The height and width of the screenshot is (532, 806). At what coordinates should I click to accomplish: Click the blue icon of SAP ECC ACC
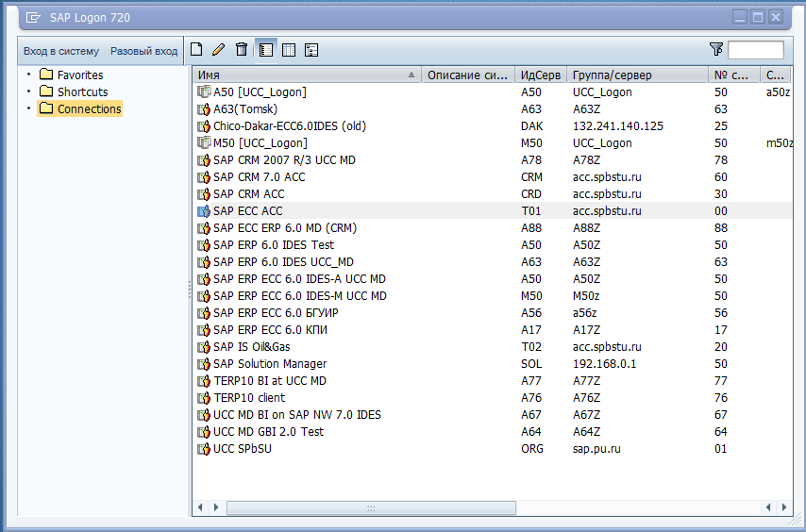(204, 210)
